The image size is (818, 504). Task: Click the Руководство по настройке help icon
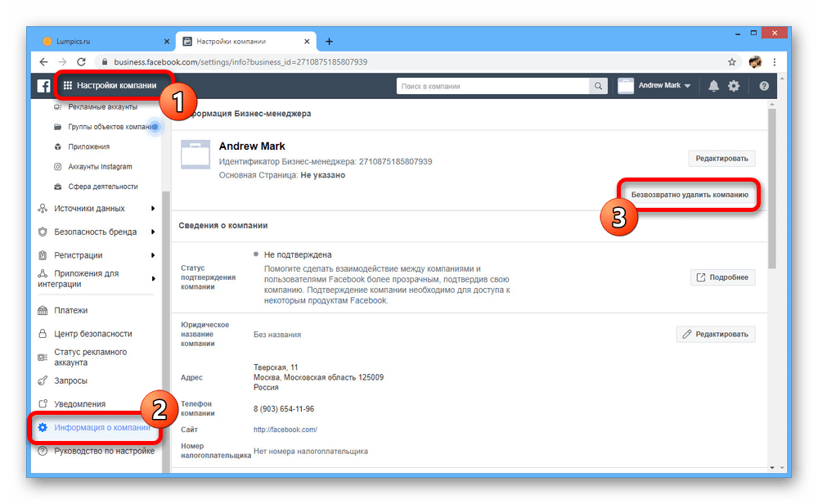43,452
